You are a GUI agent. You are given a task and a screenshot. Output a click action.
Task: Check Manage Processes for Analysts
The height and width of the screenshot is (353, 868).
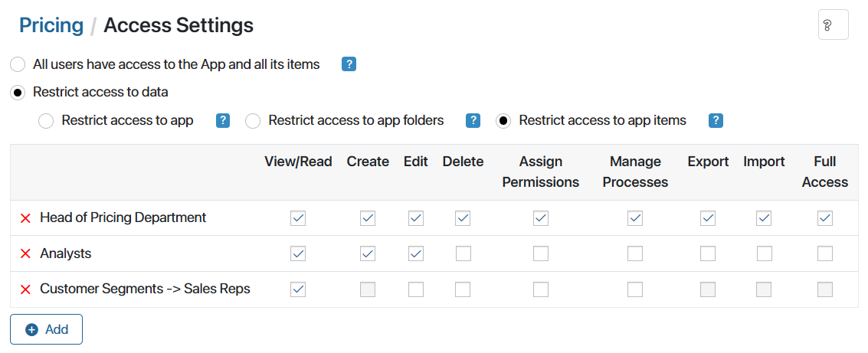(x=635, y=254)
